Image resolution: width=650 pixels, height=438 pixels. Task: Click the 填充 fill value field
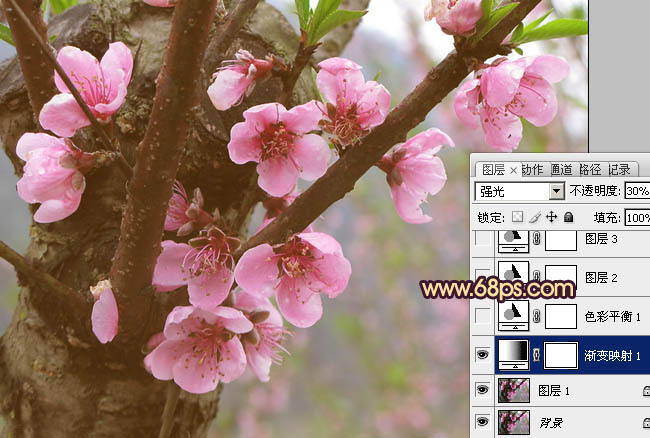pyautogui.click(x=636, y=217)
